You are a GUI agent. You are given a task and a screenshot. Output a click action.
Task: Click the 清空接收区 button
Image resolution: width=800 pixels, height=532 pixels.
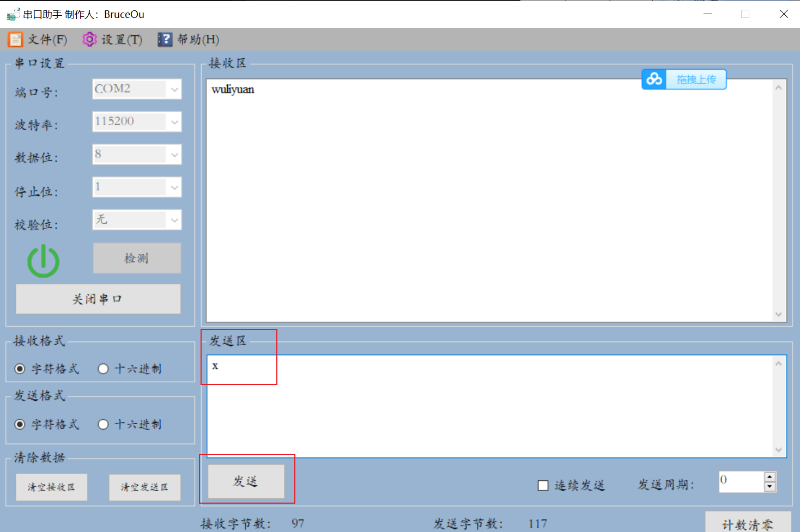click(x=52, y=487)
